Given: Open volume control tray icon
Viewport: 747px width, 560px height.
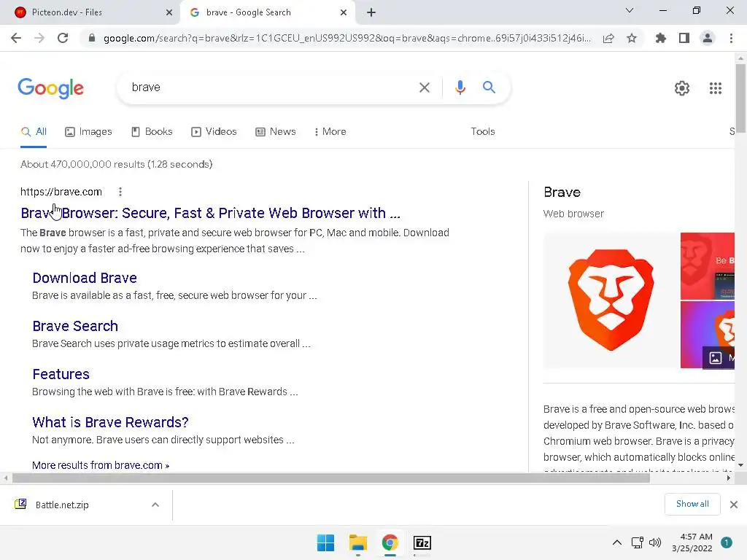Looking at the screenshot, I should pos(655,542).
